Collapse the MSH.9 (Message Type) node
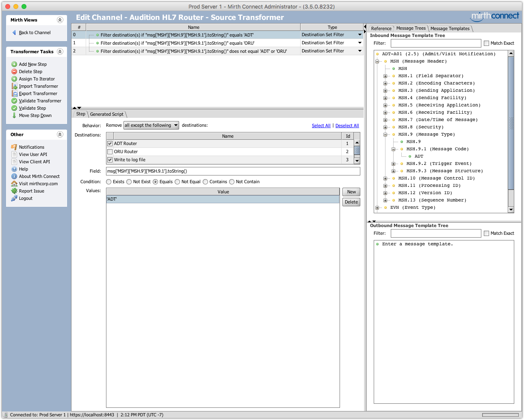 tap(385, 134)
